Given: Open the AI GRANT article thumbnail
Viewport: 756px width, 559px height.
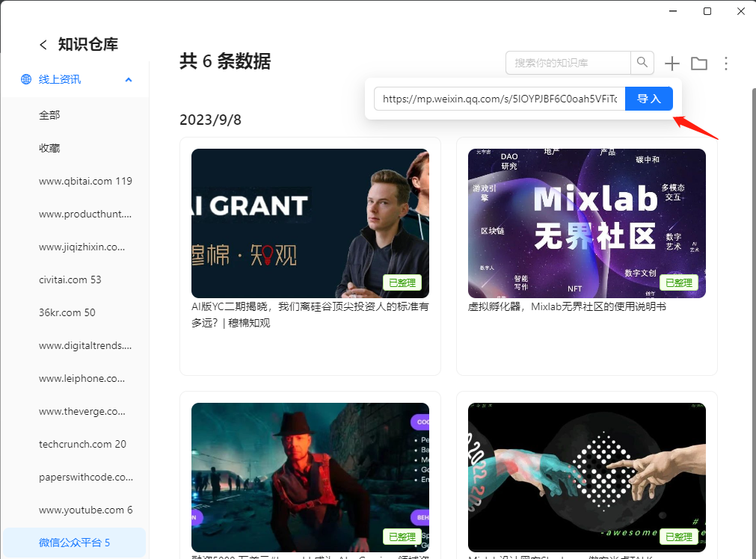Looking at the screenshot, I should (x=310, y=223).
